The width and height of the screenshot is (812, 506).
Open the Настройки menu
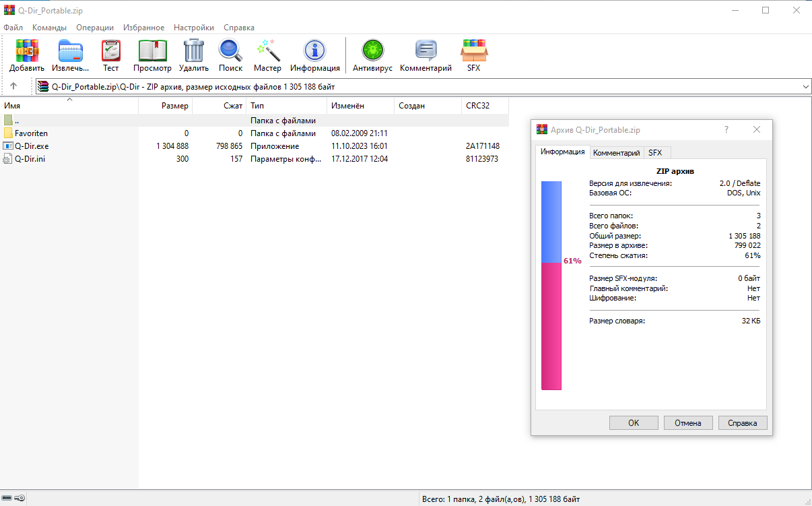point(194,28)
